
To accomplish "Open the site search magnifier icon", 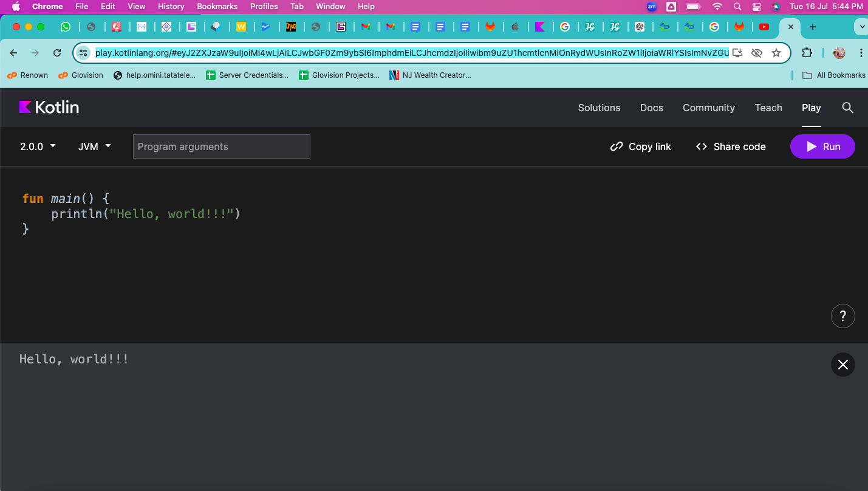I will point(847,108).
